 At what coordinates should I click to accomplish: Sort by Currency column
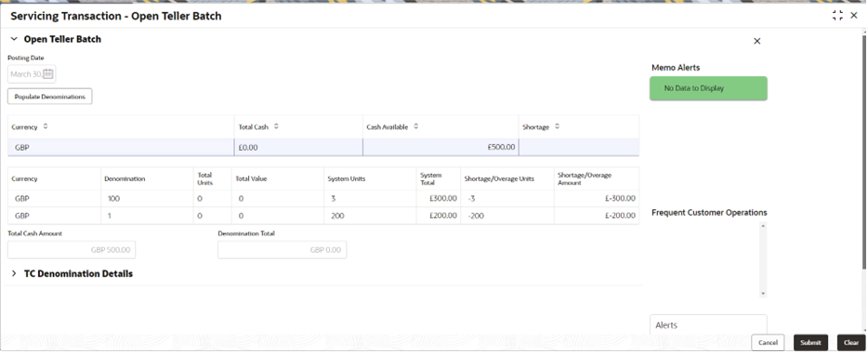coord(46,126)
